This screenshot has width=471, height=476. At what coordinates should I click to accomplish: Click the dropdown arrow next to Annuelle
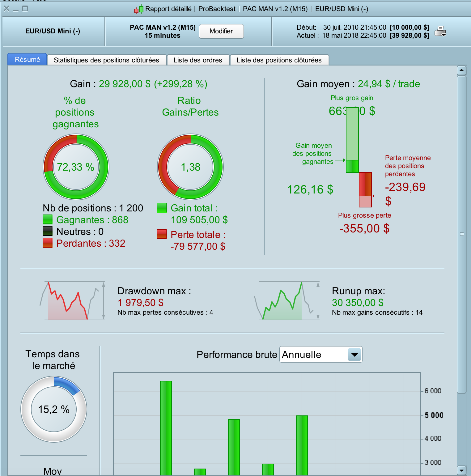[354, 355]
